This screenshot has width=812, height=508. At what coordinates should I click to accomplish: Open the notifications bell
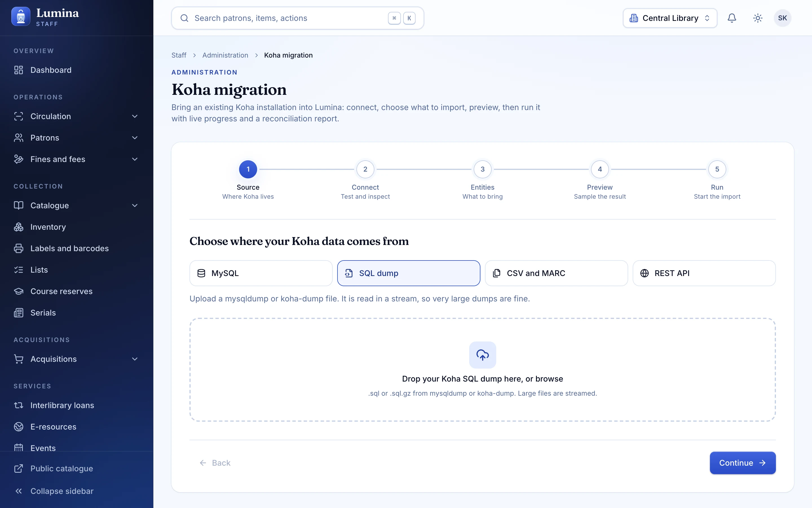[x=732, y=18]
